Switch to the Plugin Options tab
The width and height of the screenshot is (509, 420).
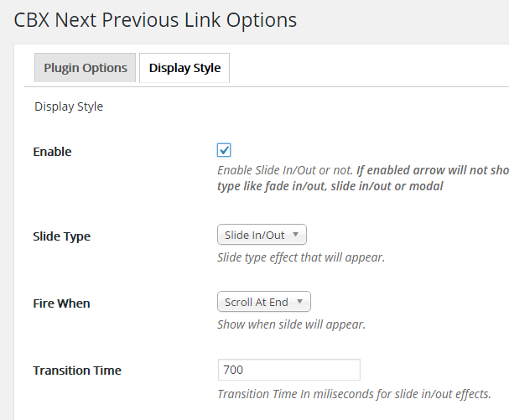coord(86,68)
